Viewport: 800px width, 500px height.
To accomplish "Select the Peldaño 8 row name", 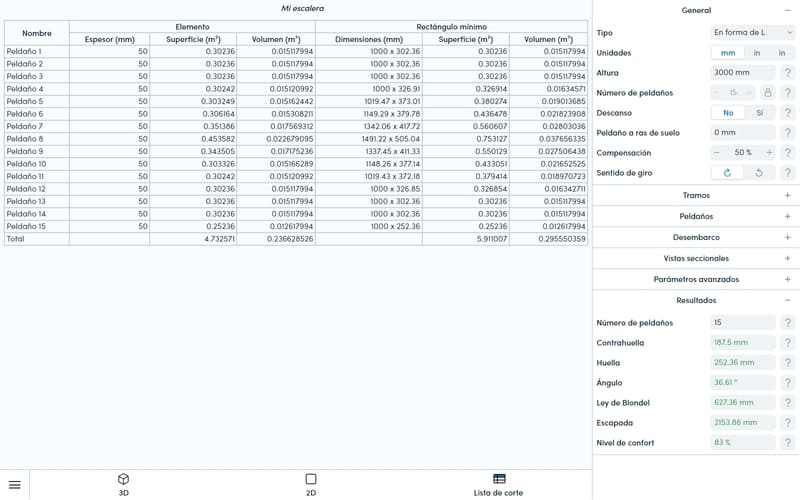I will pyautogui.click(x=24, y=139).
